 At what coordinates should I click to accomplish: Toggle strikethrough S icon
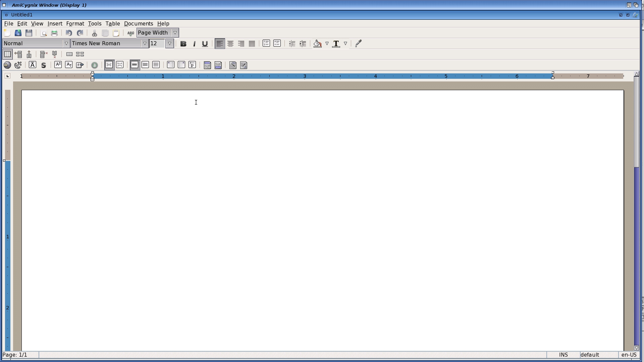(44, 65)
